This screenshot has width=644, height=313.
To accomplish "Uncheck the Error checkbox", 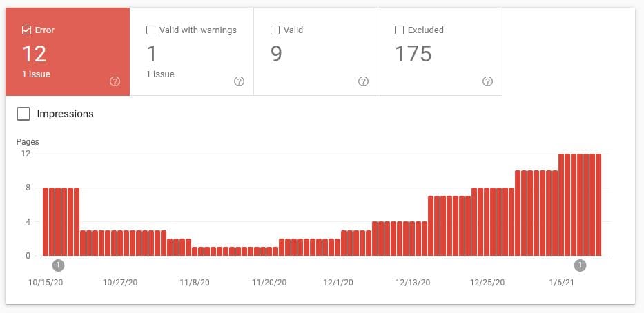I will 26,30.
